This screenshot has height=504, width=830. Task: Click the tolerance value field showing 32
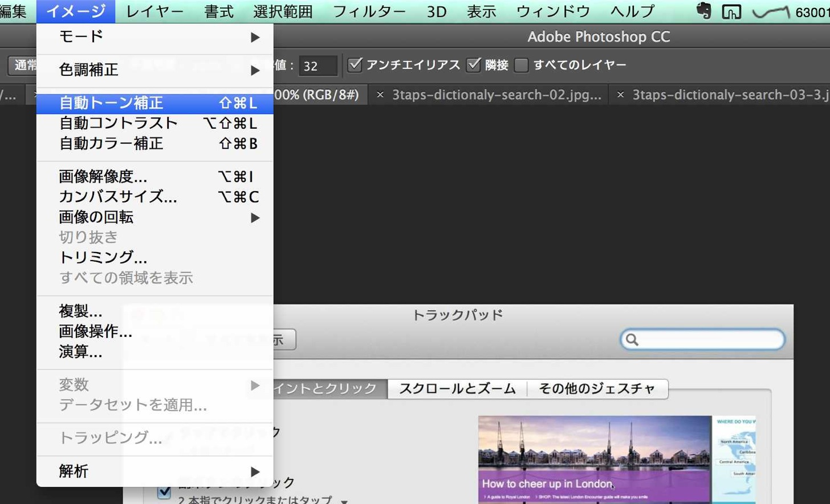(318, 66)
